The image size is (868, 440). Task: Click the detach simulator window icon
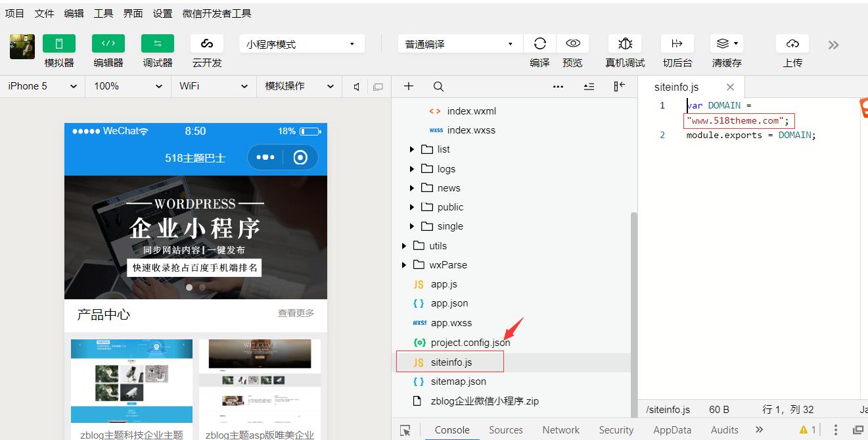[378, 87]
